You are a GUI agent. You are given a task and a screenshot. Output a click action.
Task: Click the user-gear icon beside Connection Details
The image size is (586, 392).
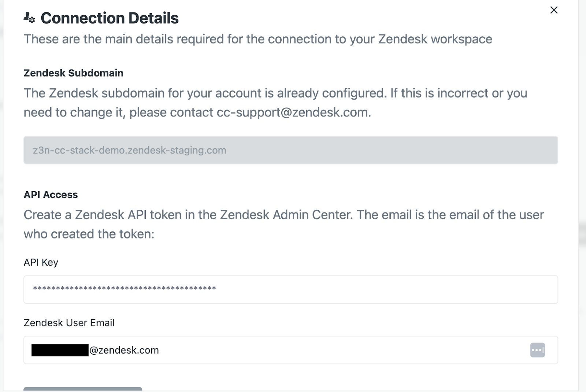coord(29,18)
